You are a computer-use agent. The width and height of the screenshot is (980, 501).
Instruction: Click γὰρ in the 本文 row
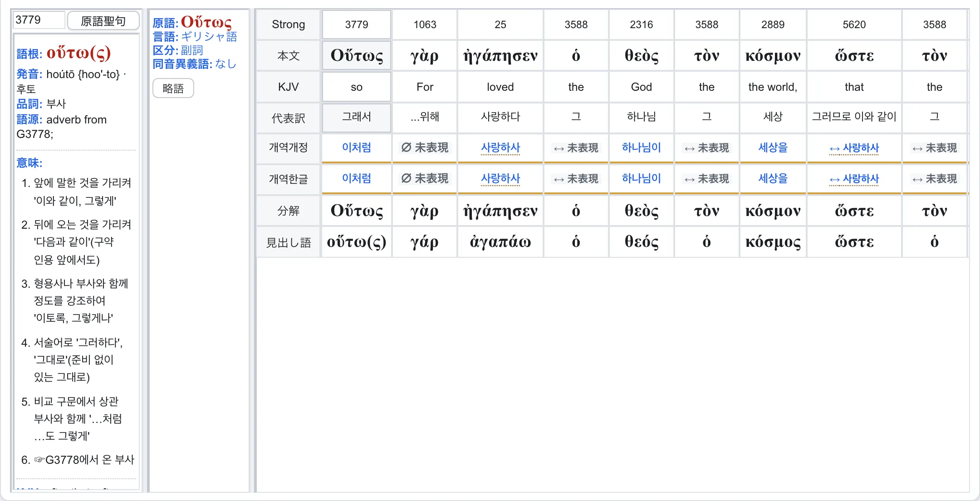click(x=425, y=55)
